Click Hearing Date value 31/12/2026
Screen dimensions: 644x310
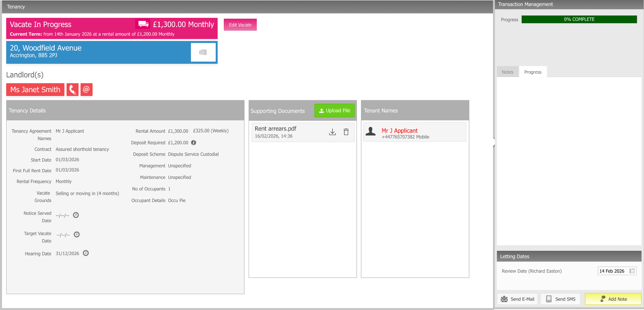point(67,253)
